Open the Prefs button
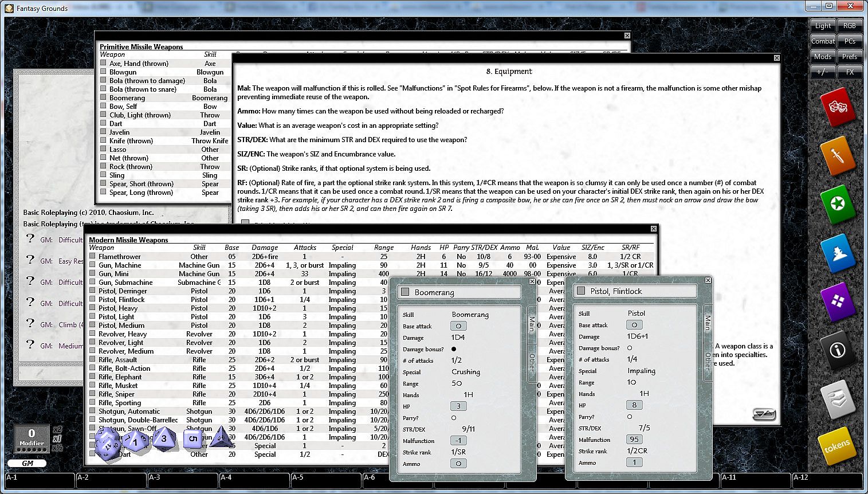This screenshot has width=868, height=494. tap(850, 57)
